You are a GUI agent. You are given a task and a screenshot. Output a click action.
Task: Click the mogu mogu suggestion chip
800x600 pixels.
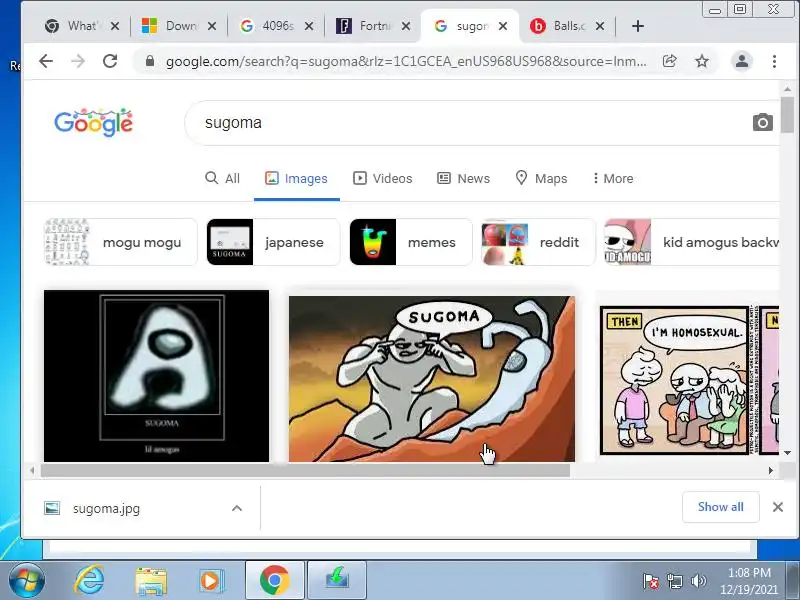point(120,242)
